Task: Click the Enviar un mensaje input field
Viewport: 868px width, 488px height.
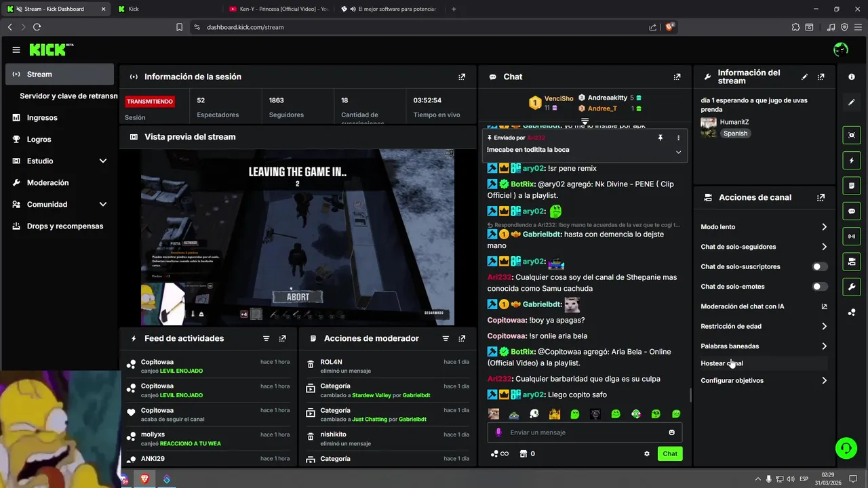Action: coord(585,432)
